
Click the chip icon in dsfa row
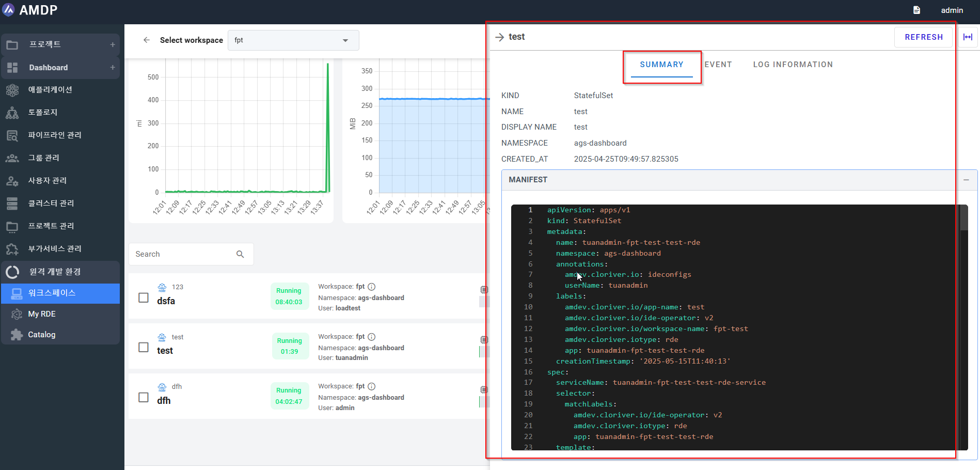click(484, 290)
